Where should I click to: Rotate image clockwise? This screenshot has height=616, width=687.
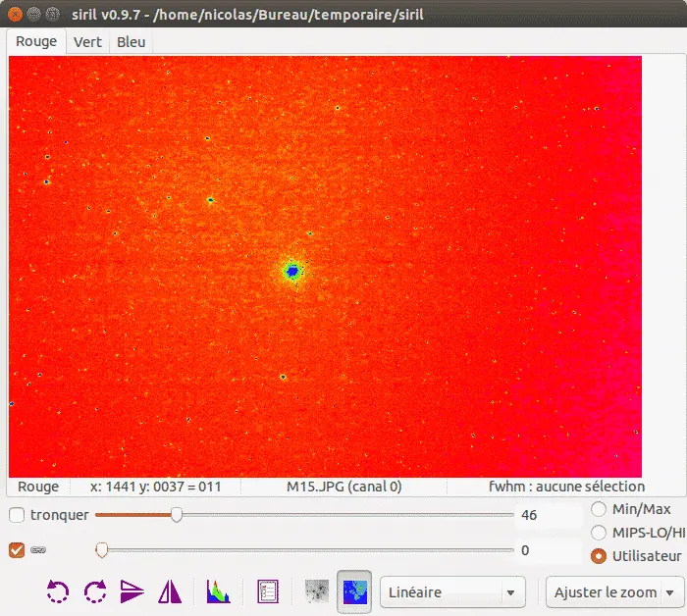point(95,591)
